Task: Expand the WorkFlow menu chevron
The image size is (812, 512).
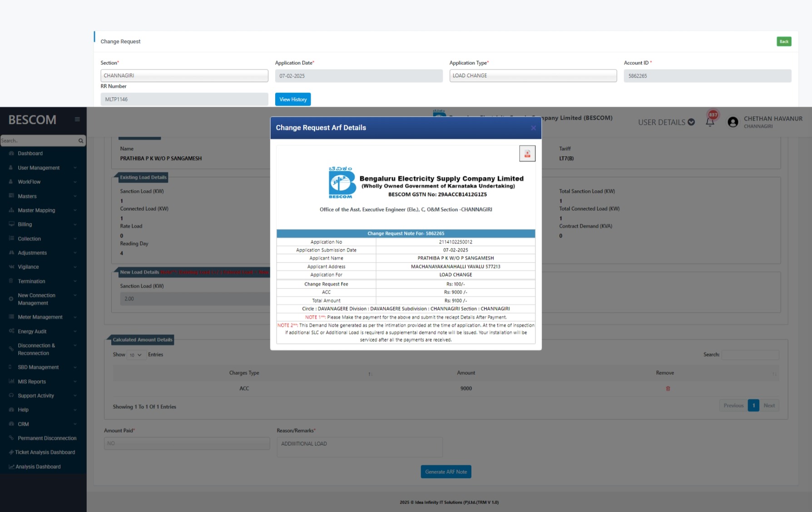Action: [75, 182]
